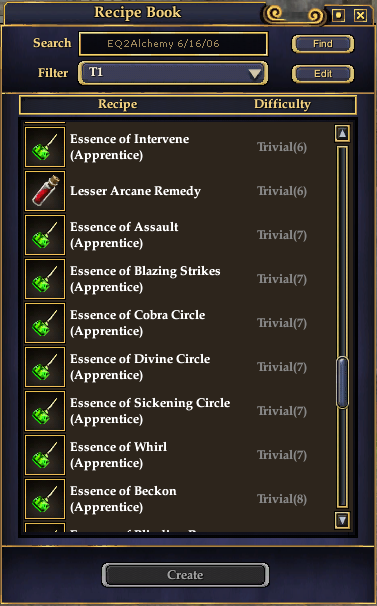377x606 pixels.
Task: Sort by the Recipe column header
Action: point(118,104)
